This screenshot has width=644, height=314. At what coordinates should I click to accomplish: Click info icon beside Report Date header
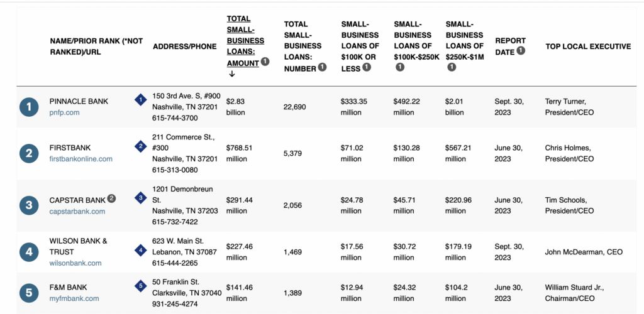click(x=521, y=51)
